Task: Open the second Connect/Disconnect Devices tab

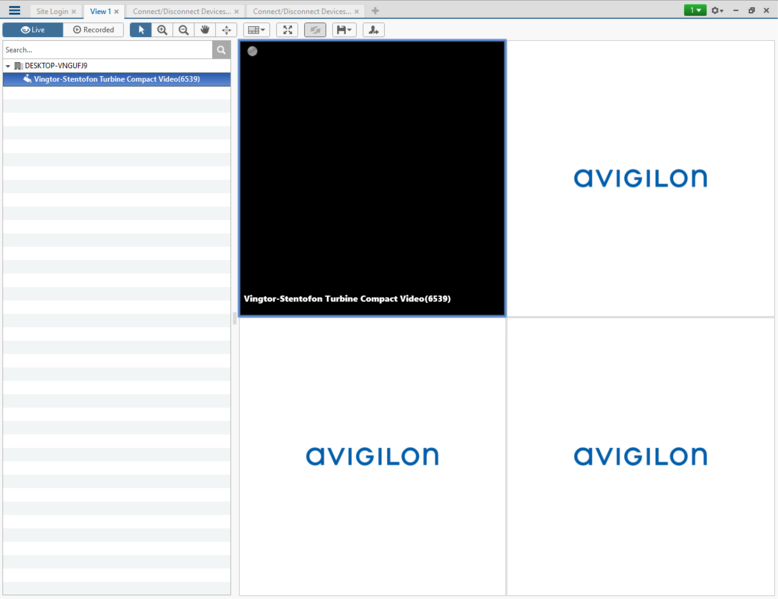Action: click(x=302, y=11)
